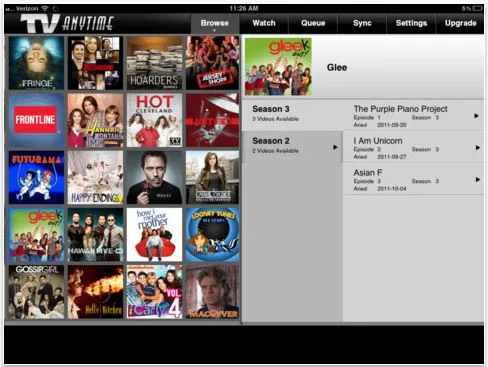Open the dark red show thumbnail beside Hot in Cleveland
This screenshot has height=367, width=488.
point(212,120)
